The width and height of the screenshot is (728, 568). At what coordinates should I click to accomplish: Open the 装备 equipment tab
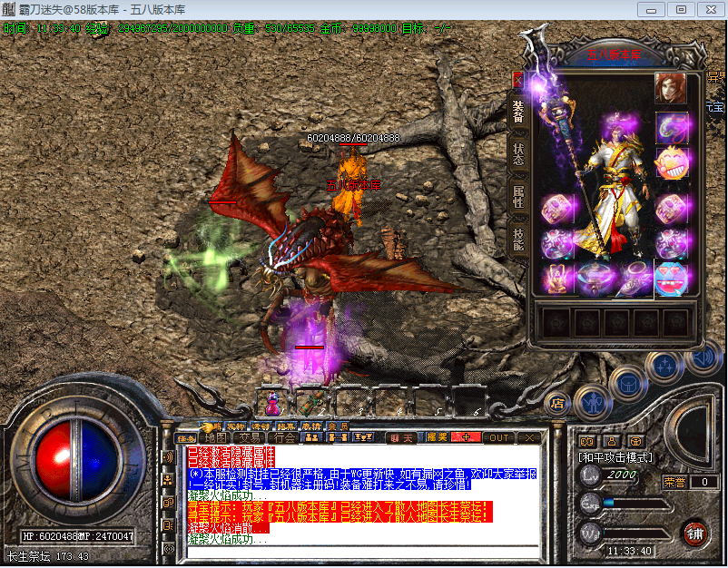[518, 112]
